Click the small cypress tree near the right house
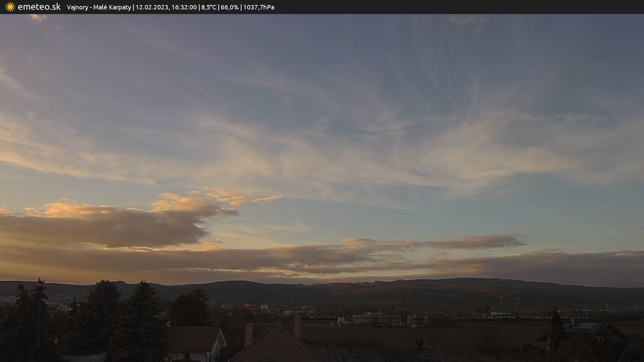Image resolution: width=644 pixels, height=362 pixels. pos(556,318)
